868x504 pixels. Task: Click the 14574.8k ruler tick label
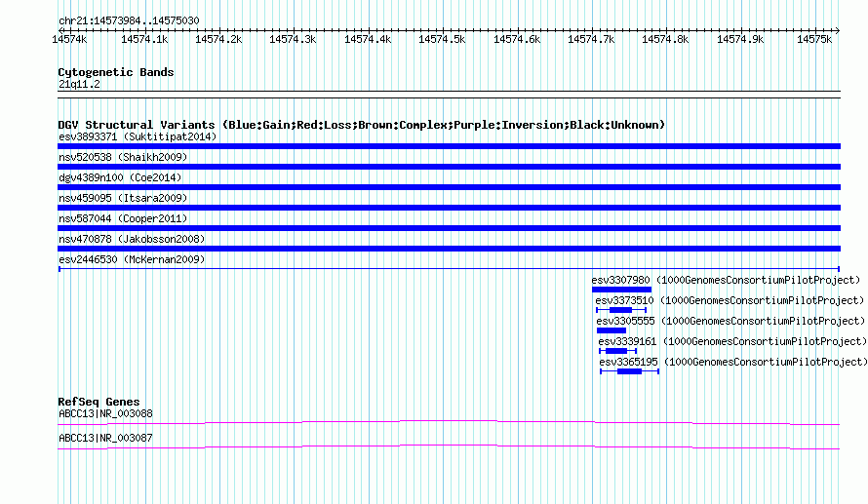(x=665, y=39)
